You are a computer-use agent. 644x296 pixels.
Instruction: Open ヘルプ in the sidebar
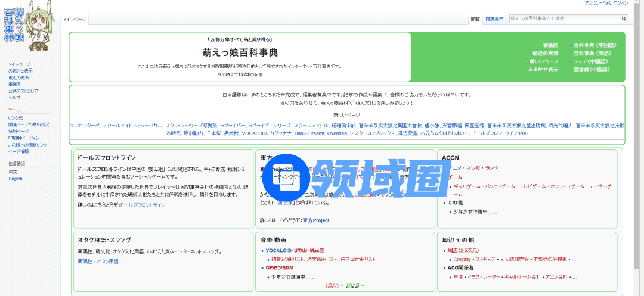[14, 98]
